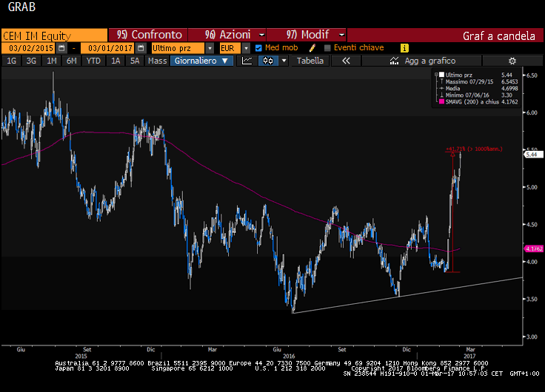The image size is (545, 392).
Task: Click the magenta 4.1762 axis price tag
Action: (x=534, y=249)
